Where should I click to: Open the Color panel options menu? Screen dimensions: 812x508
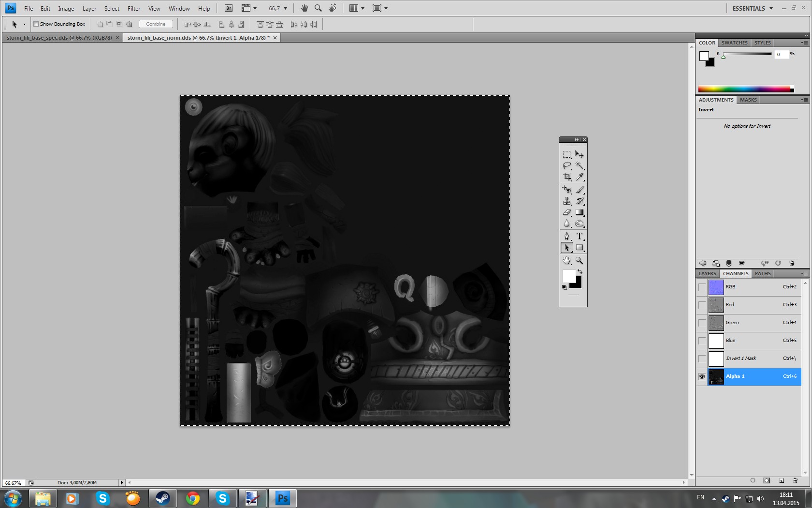point(804,43)
